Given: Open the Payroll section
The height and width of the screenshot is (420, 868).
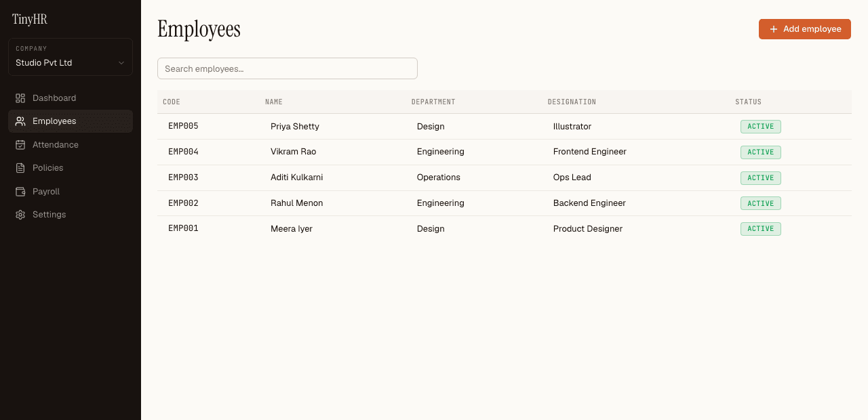Looking at the screenshot, I should click(71, 192).
